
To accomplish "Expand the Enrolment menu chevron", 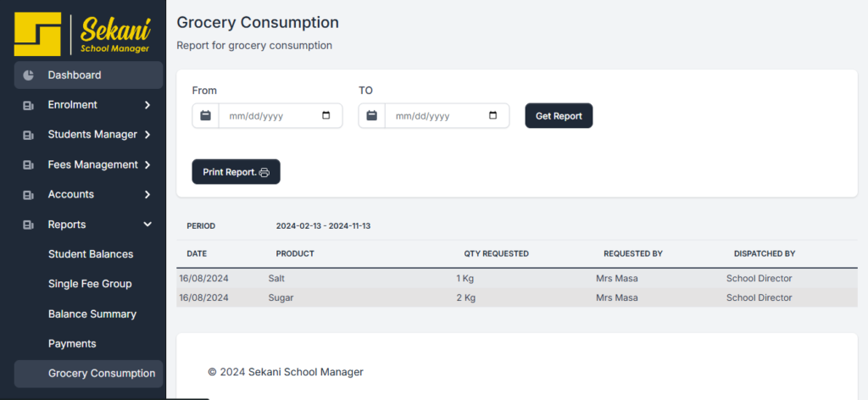I will [147, 105].
